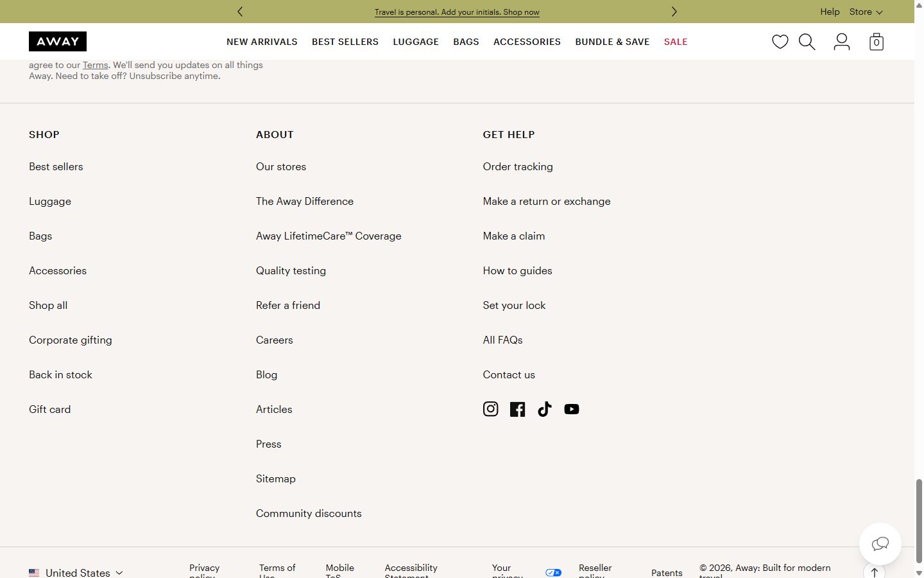This screenshot has width=924, height=578.
Task: Open Sitemap link
Action: (276, 478)
